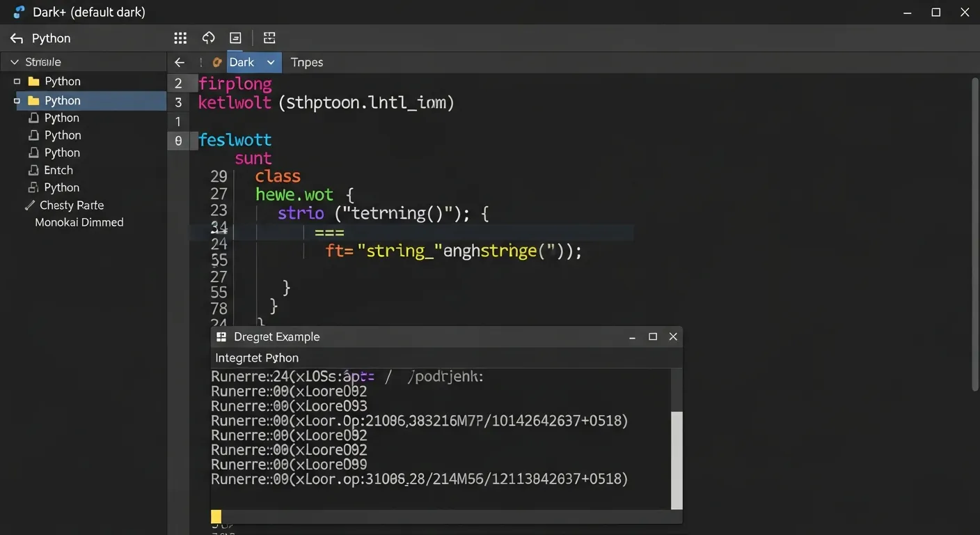980x535 pixels.
Task: Collapse the Streule tree section
Action: 13,61
